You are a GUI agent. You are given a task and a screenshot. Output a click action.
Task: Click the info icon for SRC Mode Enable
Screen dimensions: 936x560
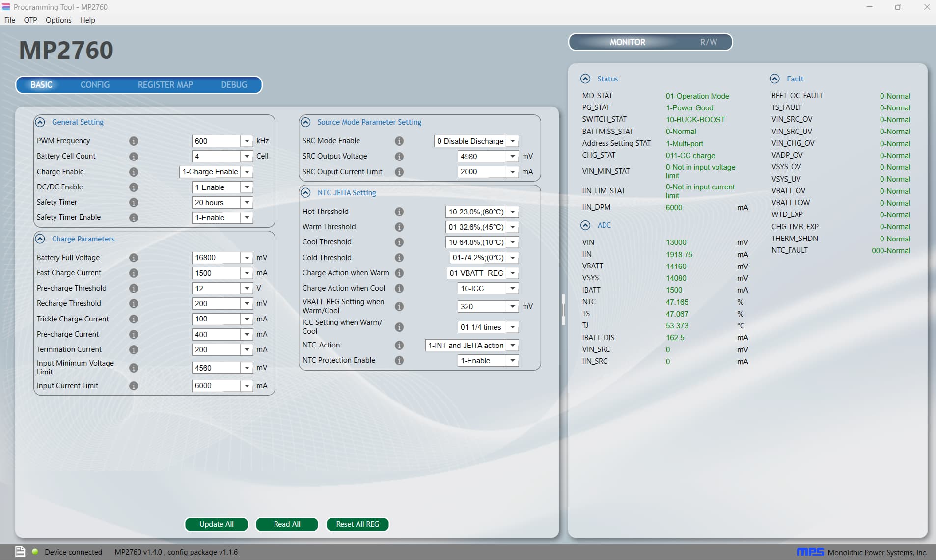click(399, 141)
